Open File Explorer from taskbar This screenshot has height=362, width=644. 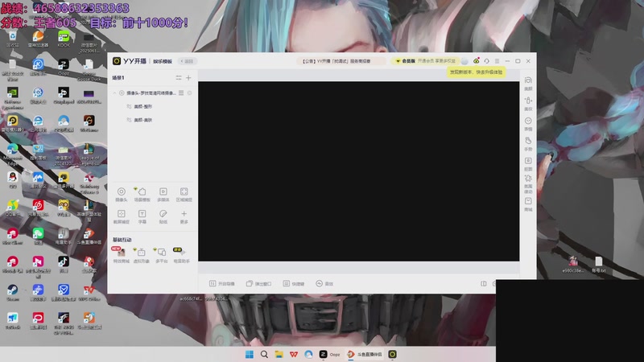279,354
